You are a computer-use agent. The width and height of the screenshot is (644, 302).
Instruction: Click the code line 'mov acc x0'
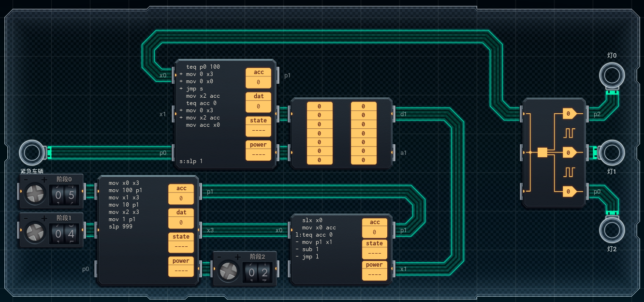tap(203, 125)
